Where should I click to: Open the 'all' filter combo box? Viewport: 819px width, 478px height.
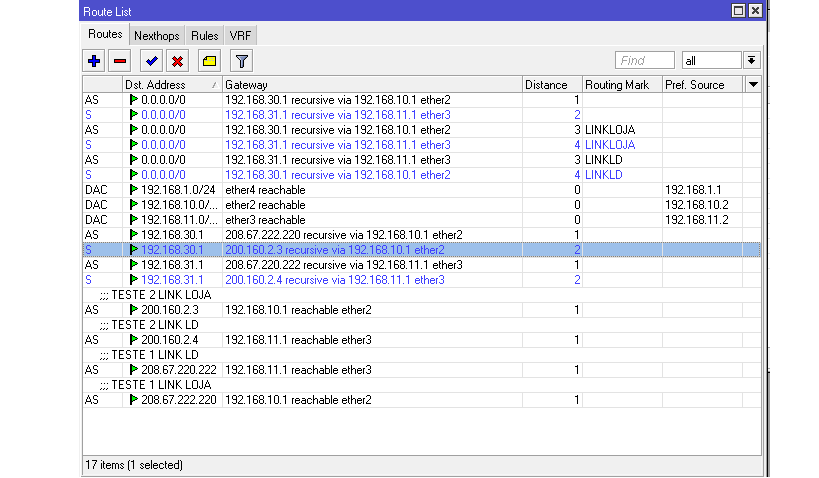(x=711, y=61)
